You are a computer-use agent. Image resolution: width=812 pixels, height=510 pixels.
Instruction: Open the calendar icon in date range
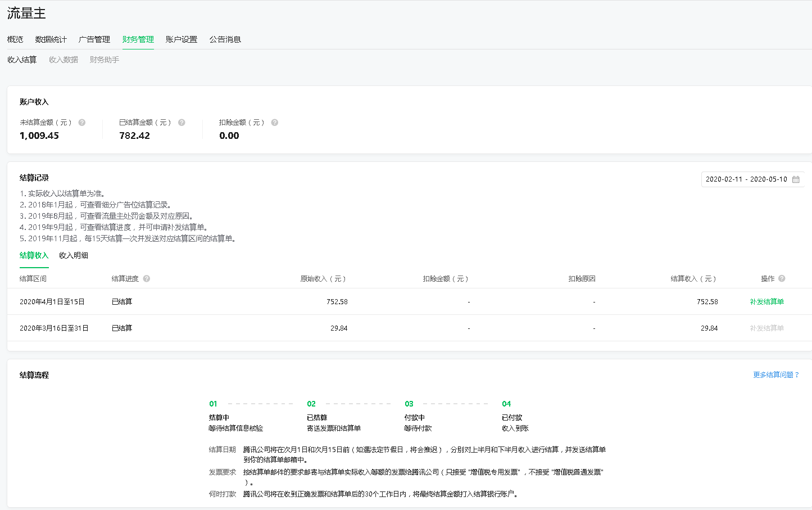[796, 179]
